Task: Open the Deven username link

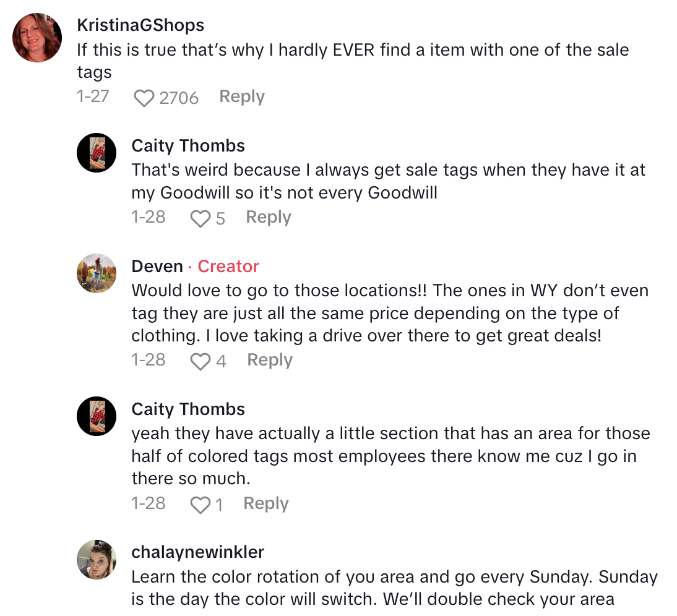Action: [157, 267]
